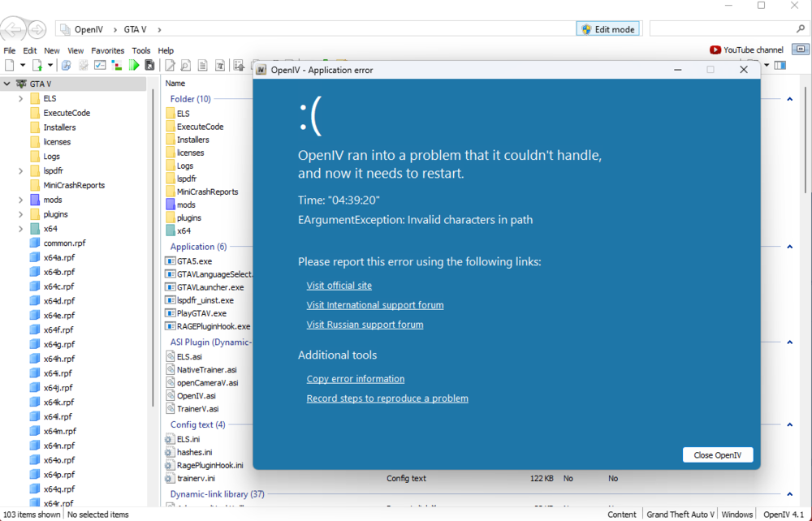Image resolution: width=812 pixels, height=521 pixels.
Task: Expand the ELS folder in tree
Action: tap(21, 98)
